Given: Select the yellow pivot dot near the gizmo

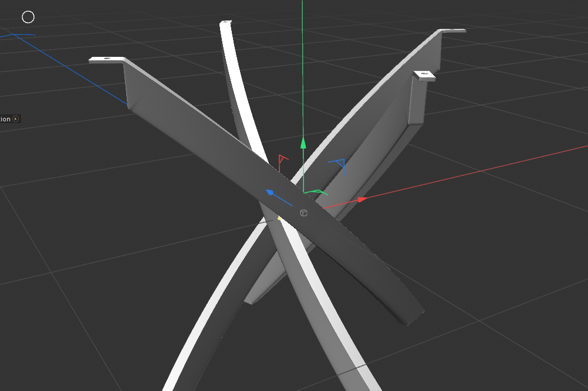Looking at the screenshot, I should click(279, 219).
